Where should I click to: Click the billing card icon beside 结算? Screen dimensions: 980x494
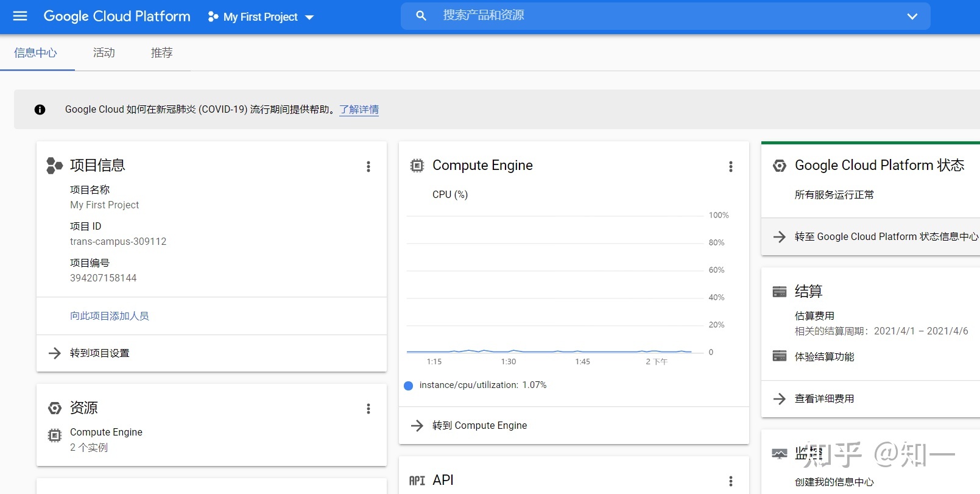[780, 292]
